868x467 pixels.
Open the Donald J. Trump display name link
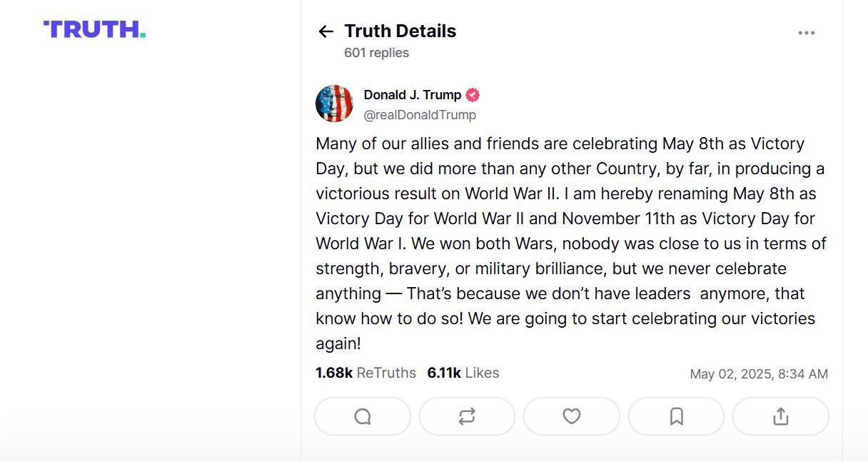click(413, 95)
